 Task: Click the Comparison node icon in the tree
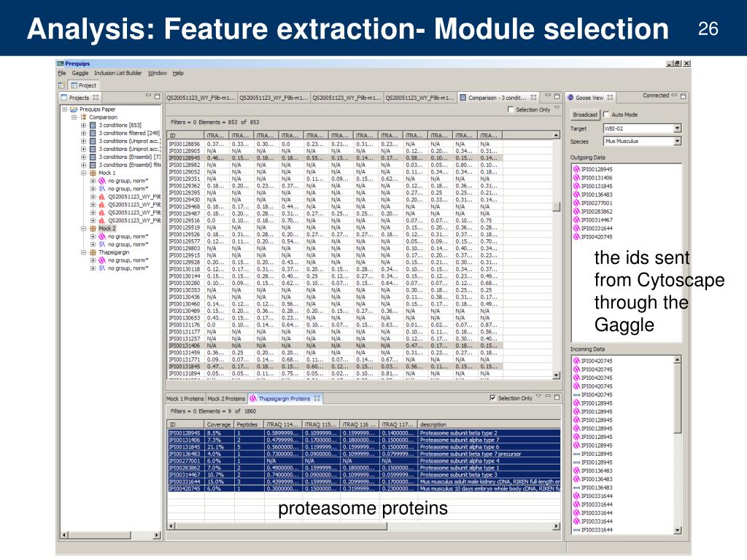tap(84, 117)
